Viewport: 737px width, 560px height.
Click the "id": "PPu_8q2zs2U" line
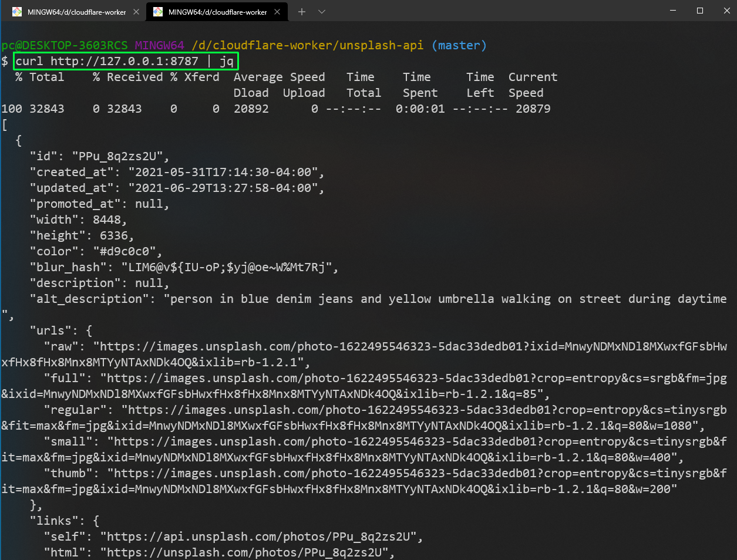coord(100,156)
